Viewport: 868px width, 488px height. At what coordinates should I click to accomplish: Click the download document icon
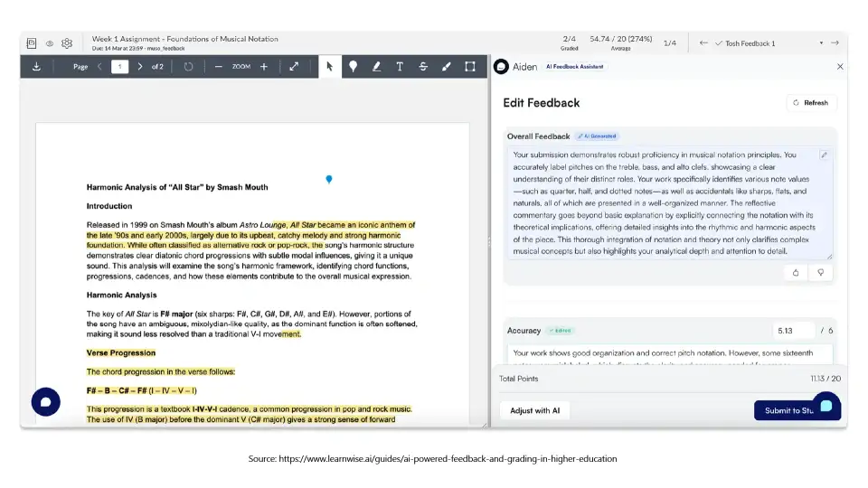click(x=36, y=67)
